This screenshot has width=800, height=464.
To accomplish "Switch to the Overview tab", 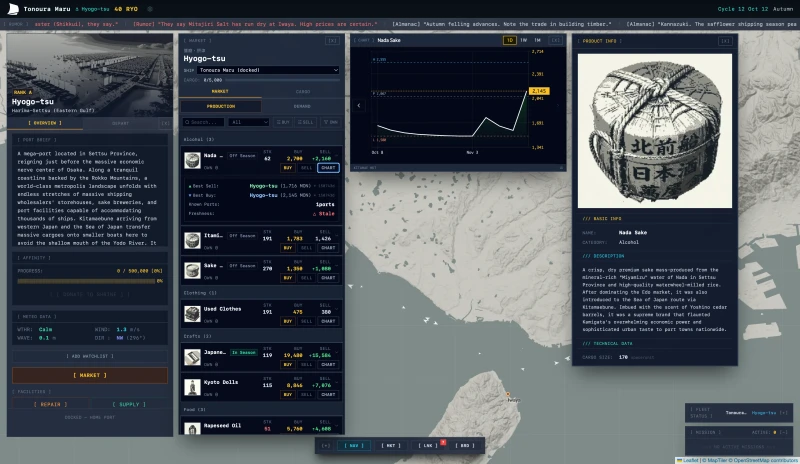I will [45, 123].
